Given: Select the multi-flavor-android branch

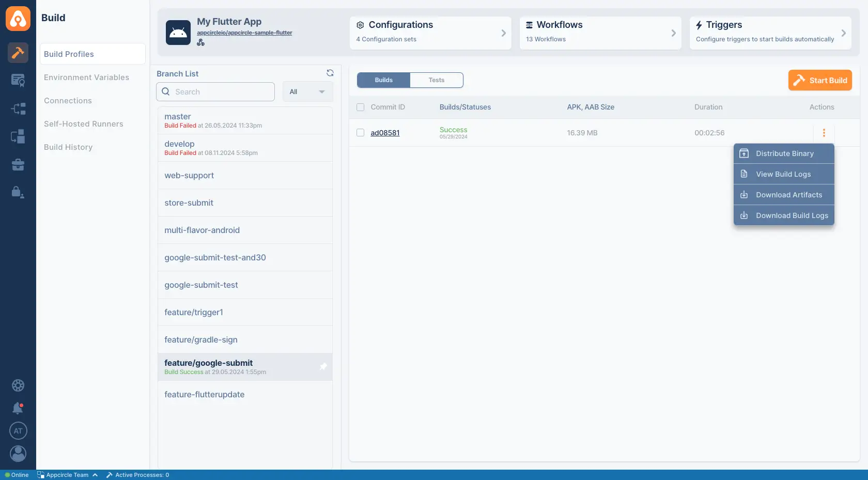Looking at the screenshot, I should click(x=245, y=230).
